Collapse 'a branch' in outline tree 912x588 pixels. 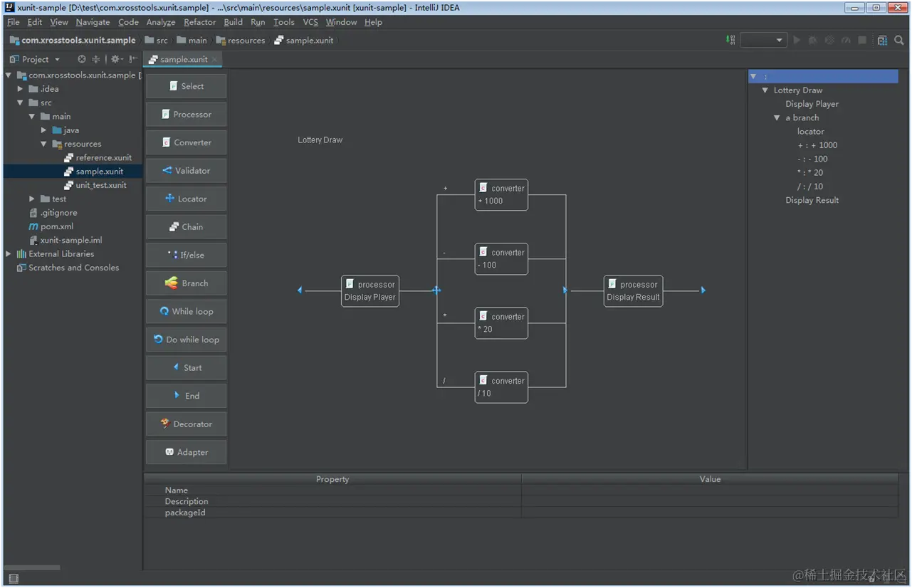click(x=777, y=118)
